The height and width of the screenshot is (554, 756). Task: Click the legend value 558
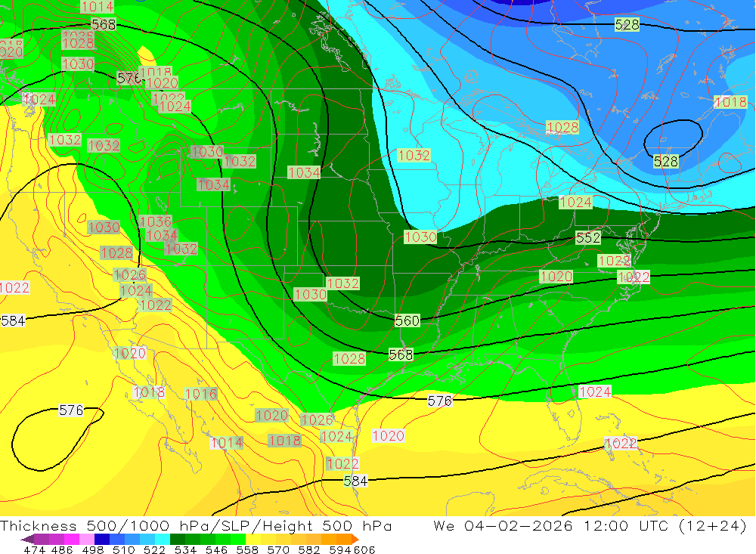point(247,549)
